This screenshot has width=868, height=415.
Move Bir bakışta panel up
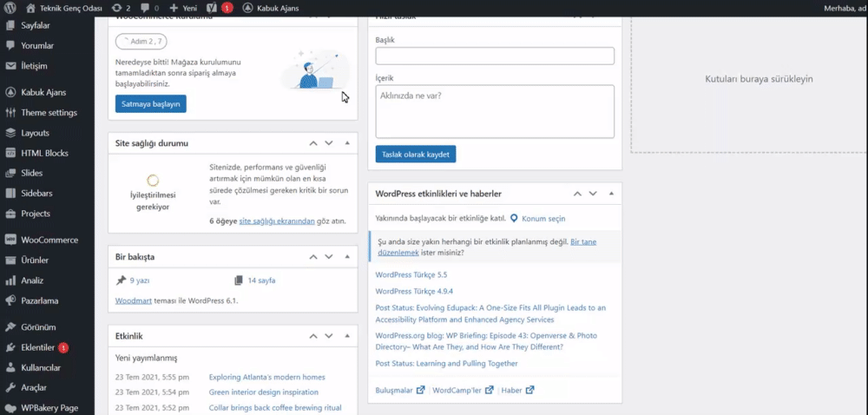point(313,257)
